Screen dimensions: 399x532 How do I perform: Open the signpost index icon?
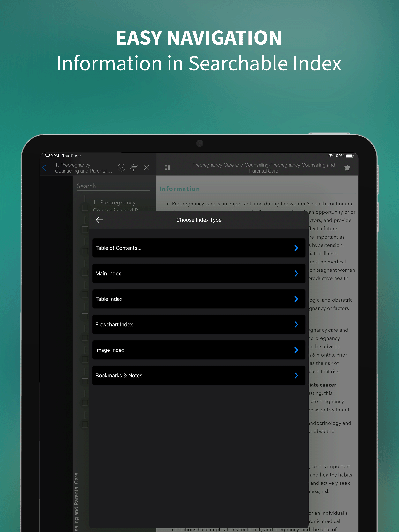(134, 168)
